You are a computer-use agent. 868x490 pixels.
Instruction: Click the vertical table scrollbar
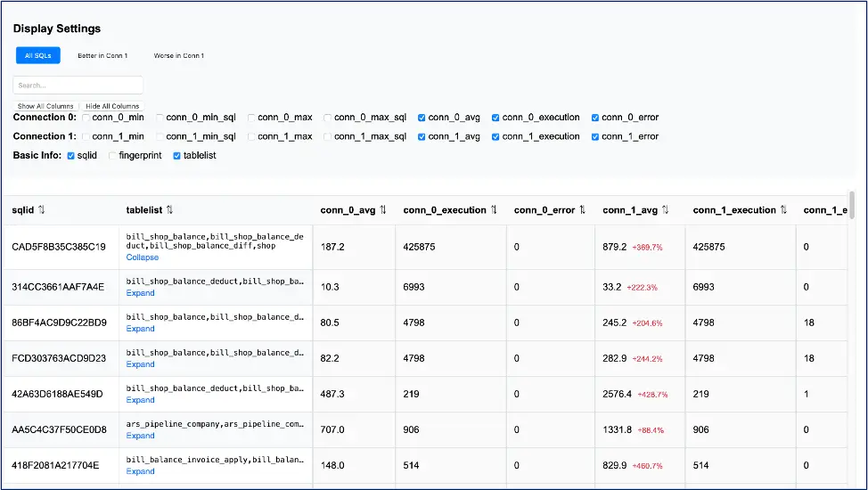[x=852, y=206]
